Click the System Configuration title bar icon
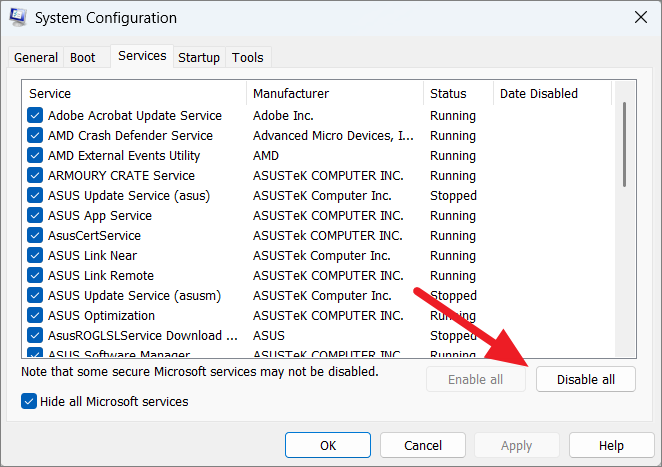This screenshot has height=467, width=662. (x=18, y=18)
